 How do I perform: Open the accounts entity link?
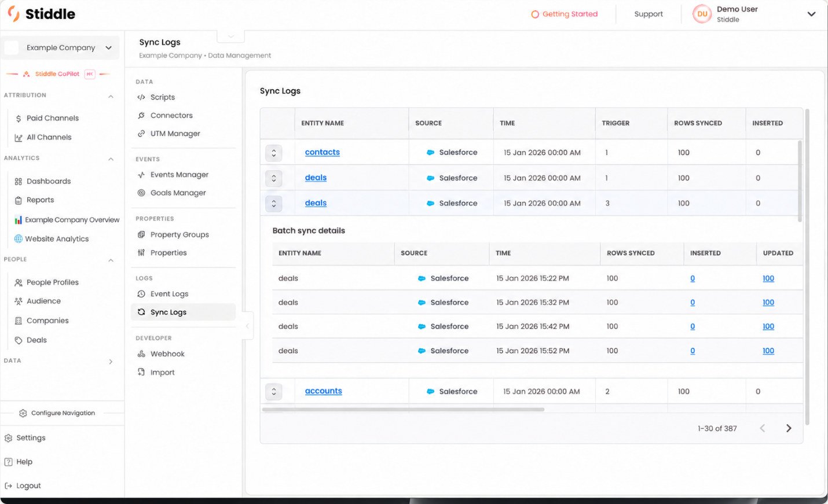[324, 391]
